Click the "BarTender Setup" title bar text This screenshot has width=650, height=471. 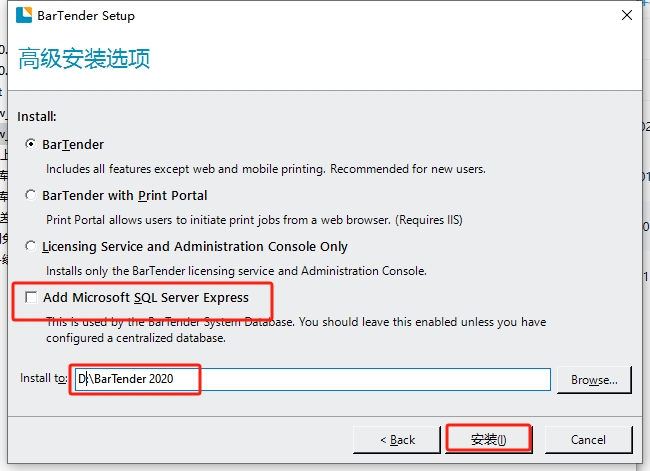point(86,16)
